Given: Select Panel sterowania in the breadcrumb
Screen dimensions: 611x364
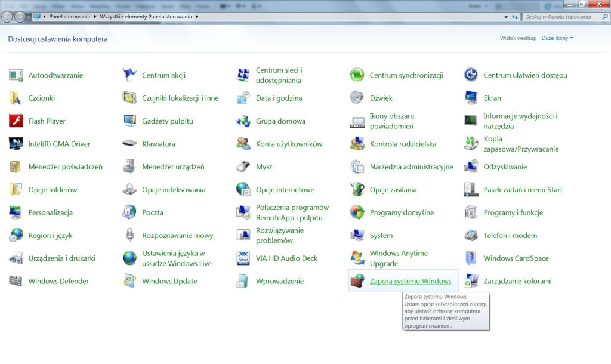Looking at the screenshot, I should coord(69,17).
